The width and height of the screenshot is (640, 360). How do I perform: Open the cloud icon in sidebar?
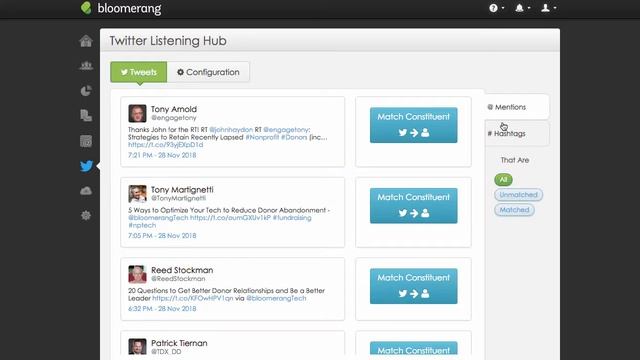[86, 191]
